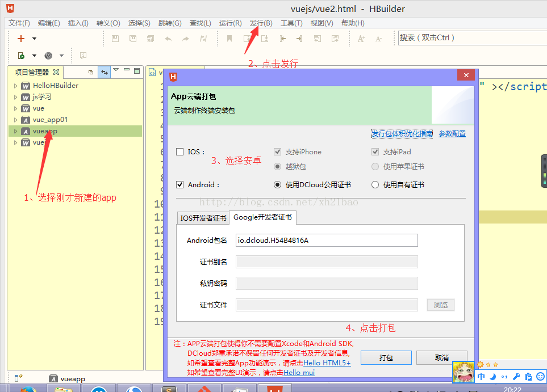Click the IME moon icon
The image size is (547, 392).
pos(493,376)
